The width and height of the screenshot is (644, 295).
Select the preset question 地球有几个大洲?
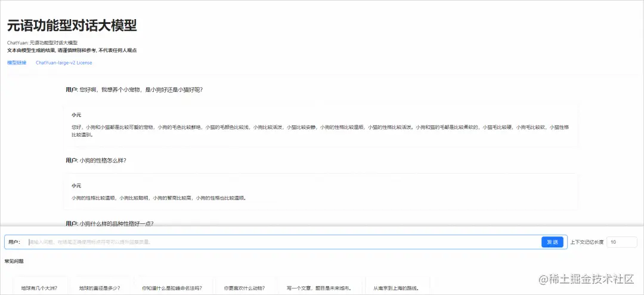pos(39,288)
